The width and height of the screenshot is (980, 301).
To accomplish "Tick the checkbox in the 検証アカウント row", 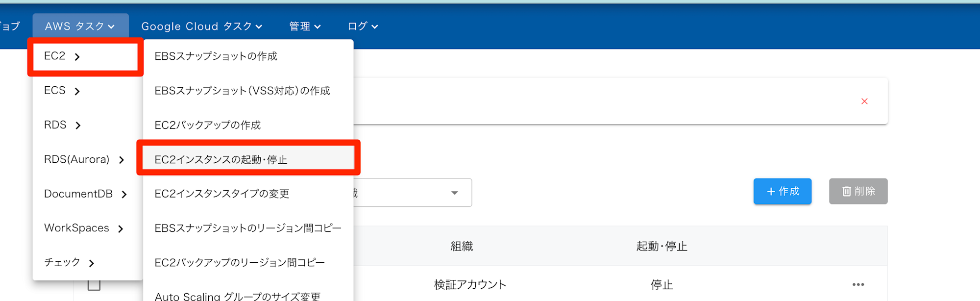I will [94, 285].
